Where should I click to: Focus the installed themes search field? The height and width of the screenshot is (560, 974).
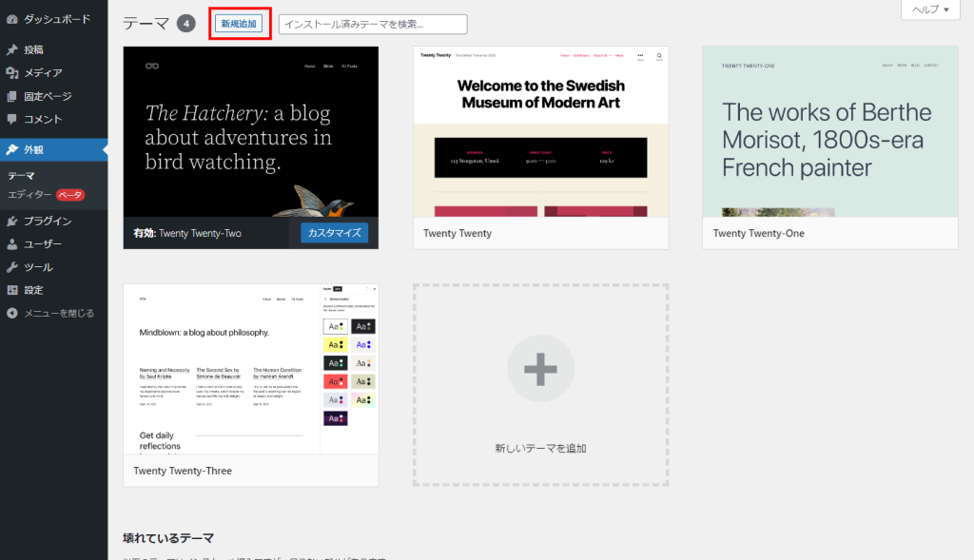tap(373, 25)
